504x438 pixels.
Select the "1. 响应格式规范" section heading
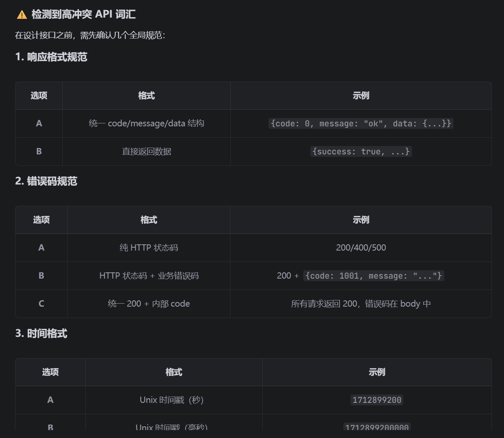[x=51, y=57]
